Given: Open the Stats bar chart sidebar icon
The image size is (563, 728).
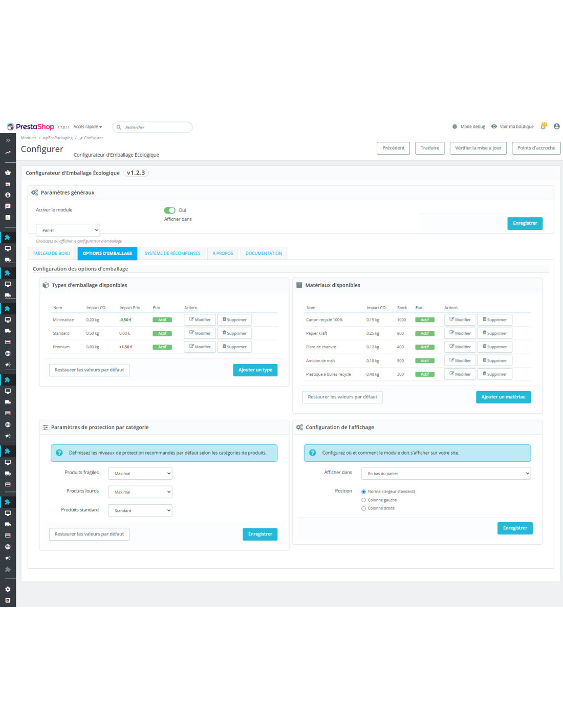Looking at the screenshot, I should (x=8, y=217).
